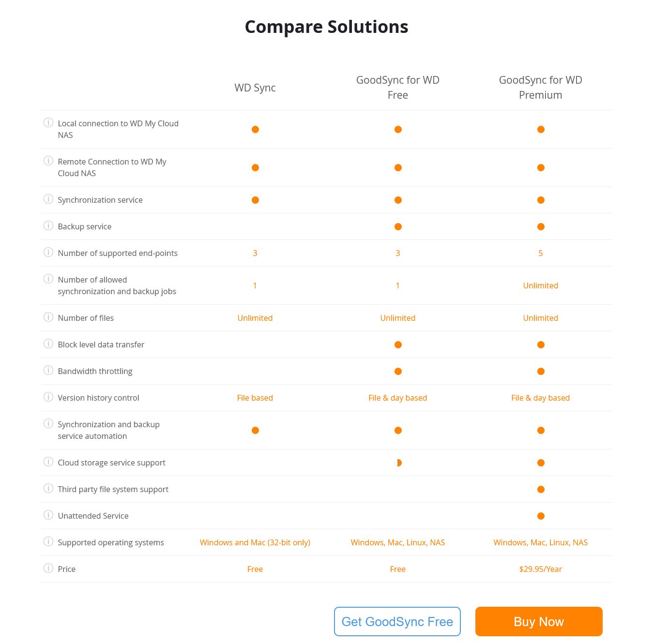Click info icon for Third party file system
The width and height of the screenshot is (653, 644).
point(48,488)
